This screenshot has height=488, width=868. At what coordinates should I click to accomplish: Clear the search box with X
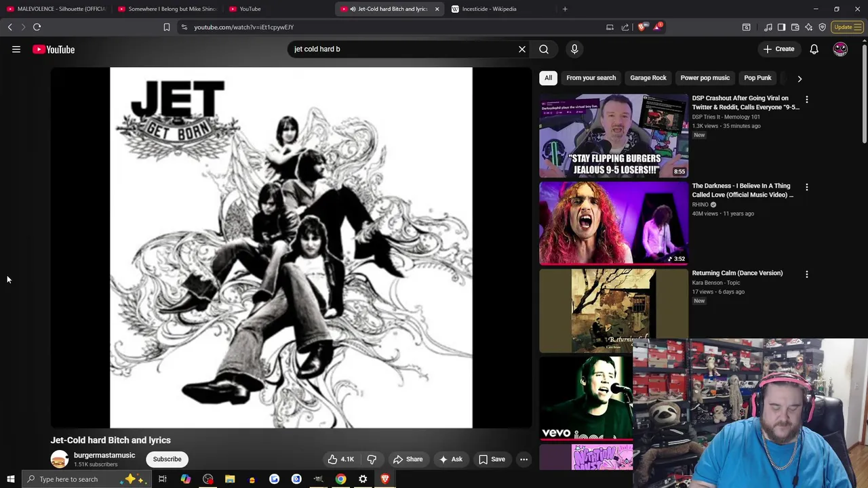point(522,49)
